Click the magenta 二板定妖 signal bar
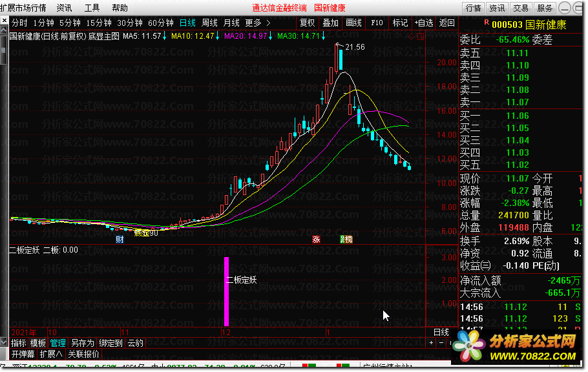 pyautogui.click(x=226, y=291)
